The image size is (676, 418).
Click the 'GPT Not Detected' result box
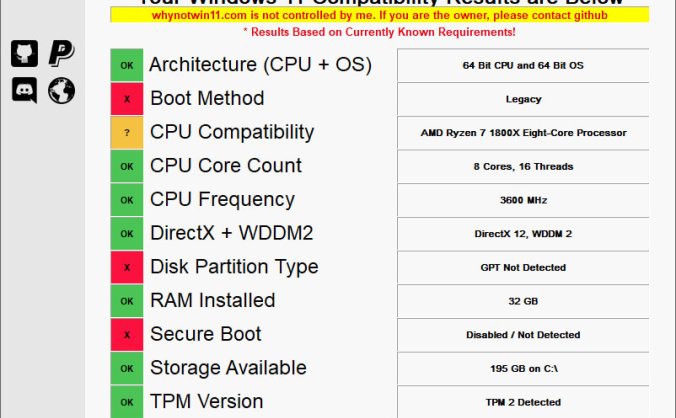[523, 267]
